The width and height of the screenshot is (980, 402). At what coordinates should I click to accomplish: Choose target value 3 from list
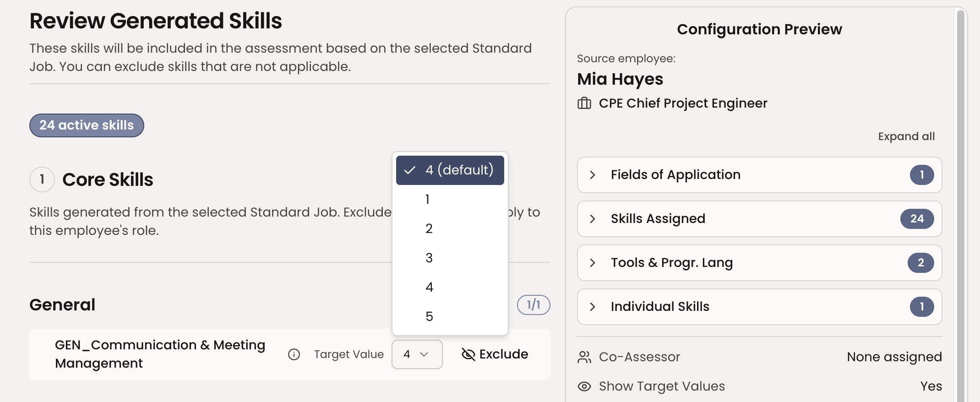pos(450,258)
